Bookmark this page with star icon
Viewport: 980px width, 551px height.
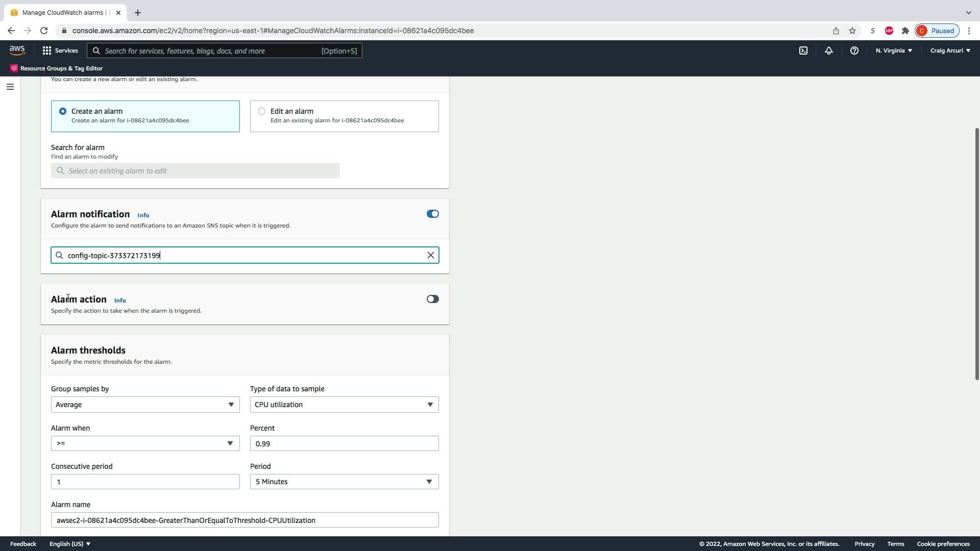(x=852, y=31)
